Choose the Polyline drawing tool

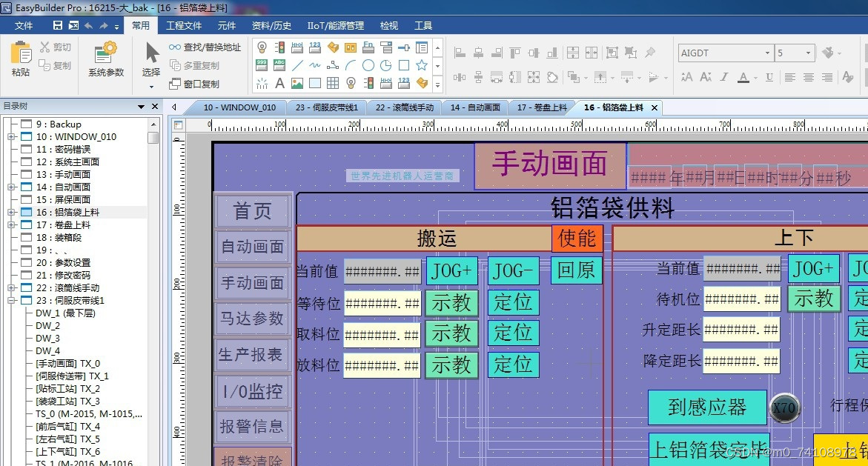click(x=333, y=65)
